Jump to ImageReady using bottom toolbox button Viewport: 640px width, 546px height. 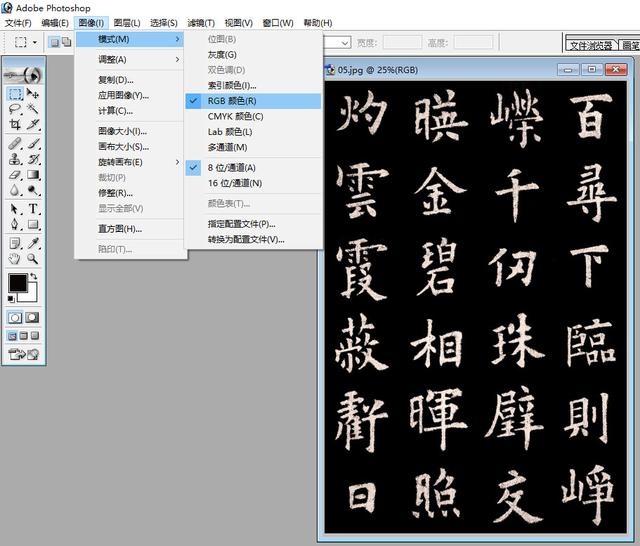click(x=23, y=354)
